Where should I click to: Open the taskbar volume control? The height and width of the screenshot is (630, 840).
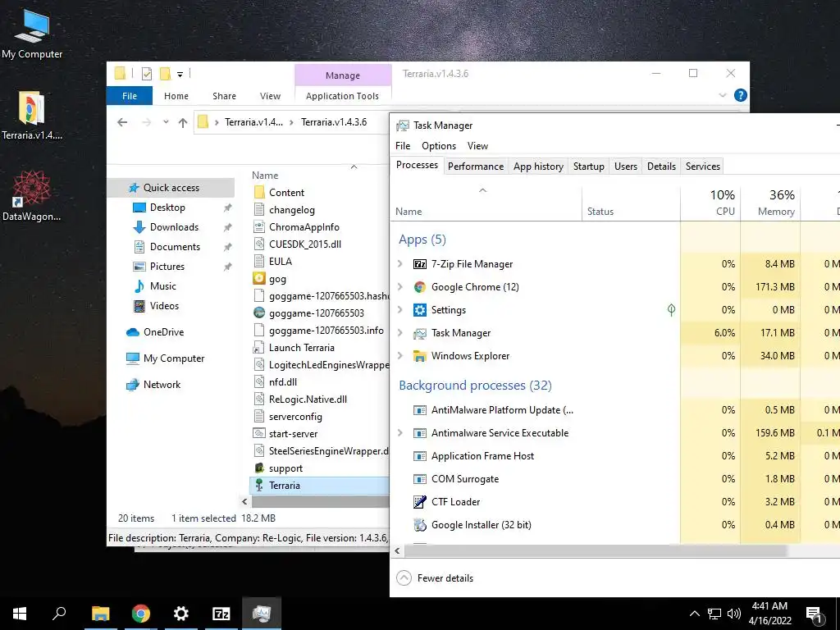(733, 614)
